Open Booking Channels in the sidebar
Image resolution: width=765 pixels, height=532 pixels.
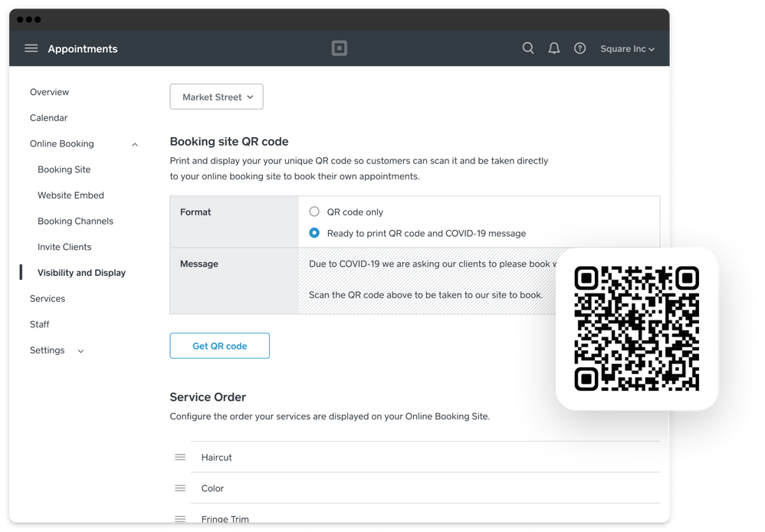[75, 221]
